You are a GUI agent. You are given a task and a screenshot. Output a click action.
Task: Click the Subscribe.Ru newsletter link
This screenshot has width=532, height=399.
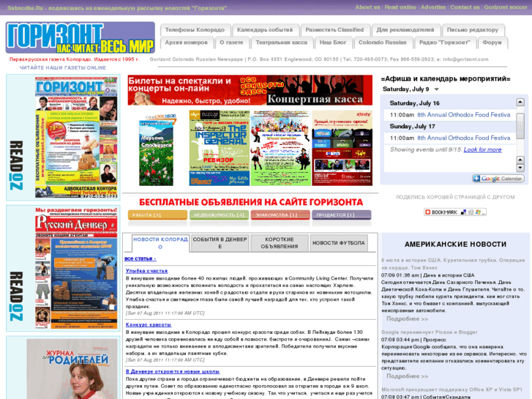[116, 8]
